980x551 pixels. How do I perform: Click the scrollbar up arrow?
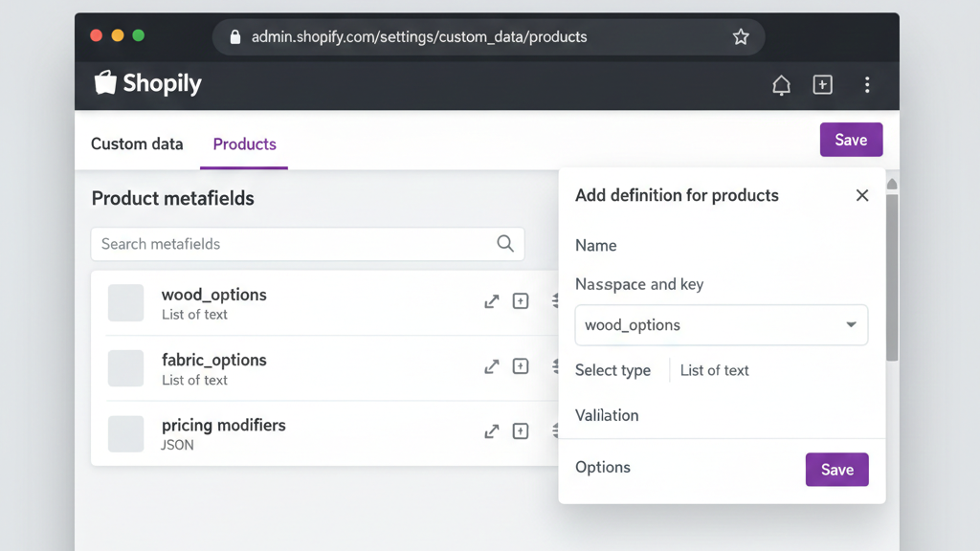click(892, 184)
